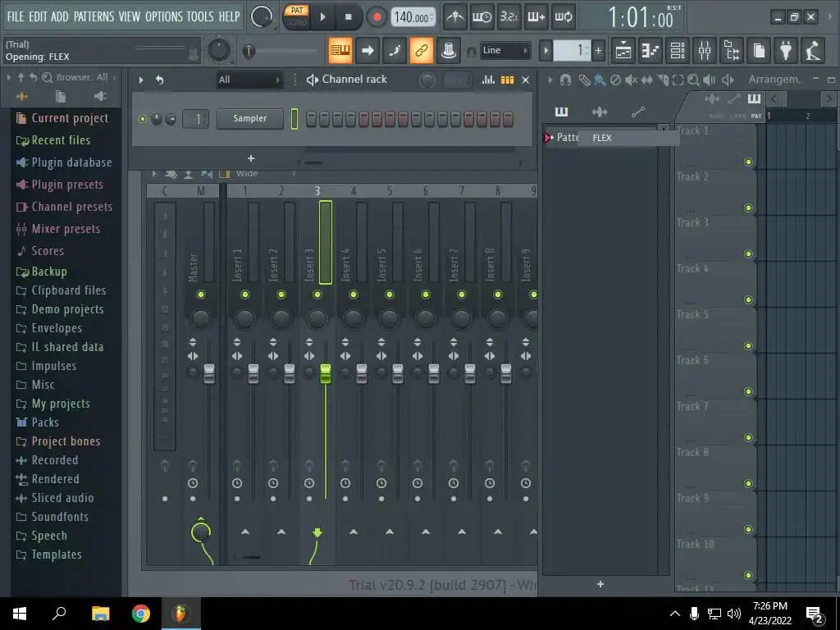This screenshot has height=630, width=840.
Task: Click the Play button in transport
Action: 322,17
